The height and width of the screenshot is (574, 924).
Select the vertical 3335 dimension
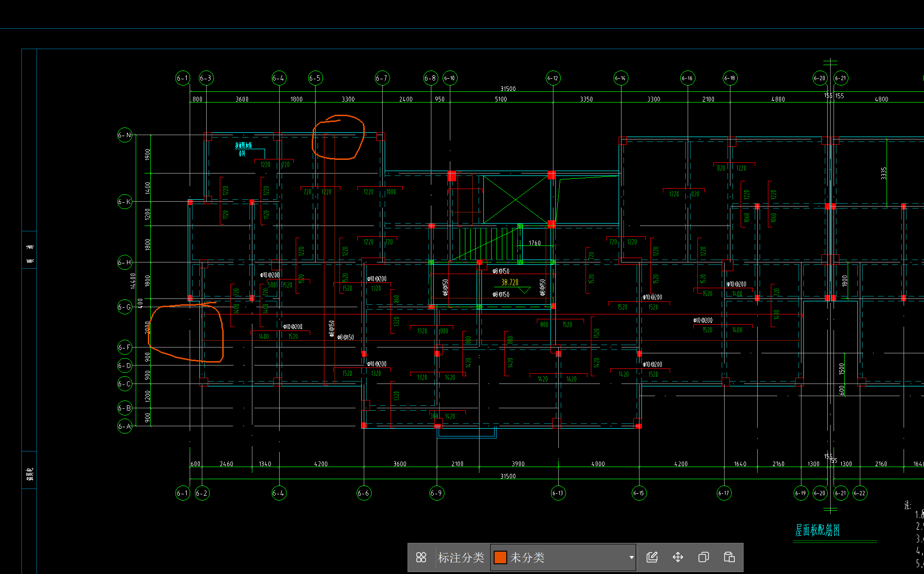click(x=884, y=174)
